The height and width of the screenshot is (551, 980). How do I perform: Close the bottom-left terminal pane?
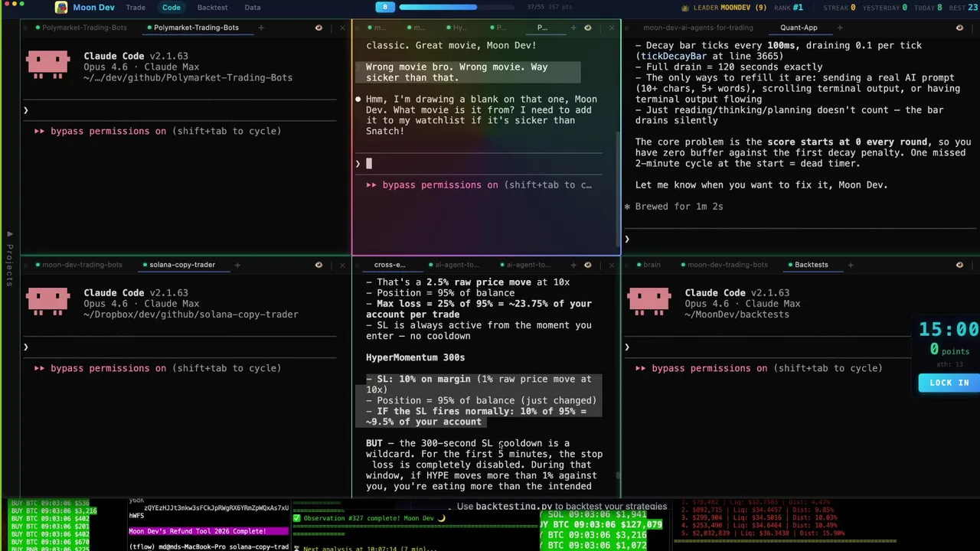[x=342, y=265]
